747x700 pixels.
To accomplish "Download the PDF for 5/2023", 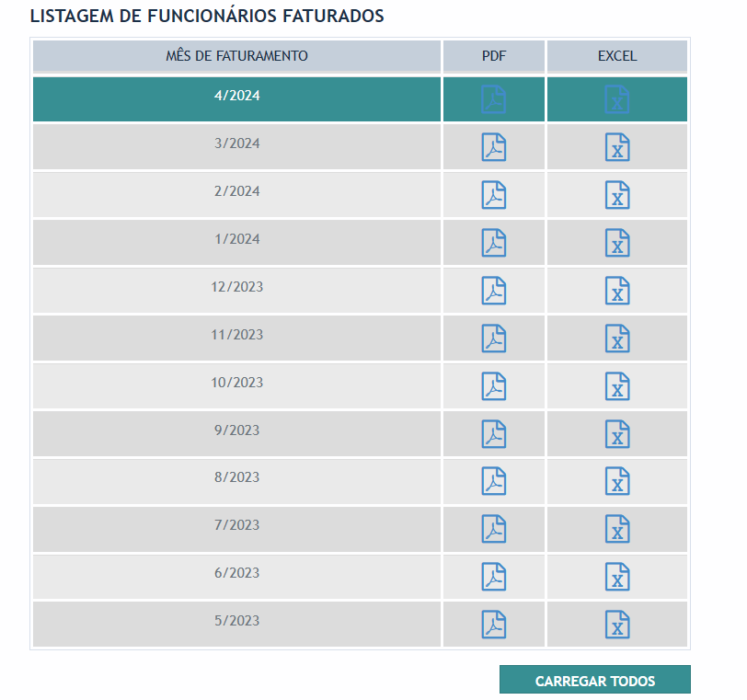I will 493,625.
